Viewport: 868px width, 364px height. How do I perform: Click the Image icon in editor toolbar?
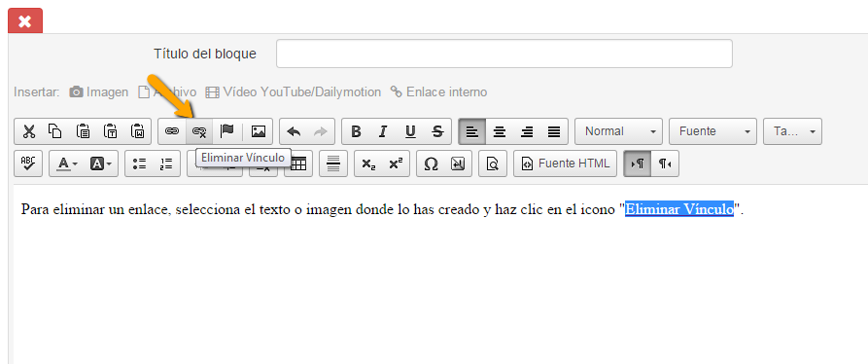click(259, 131)
